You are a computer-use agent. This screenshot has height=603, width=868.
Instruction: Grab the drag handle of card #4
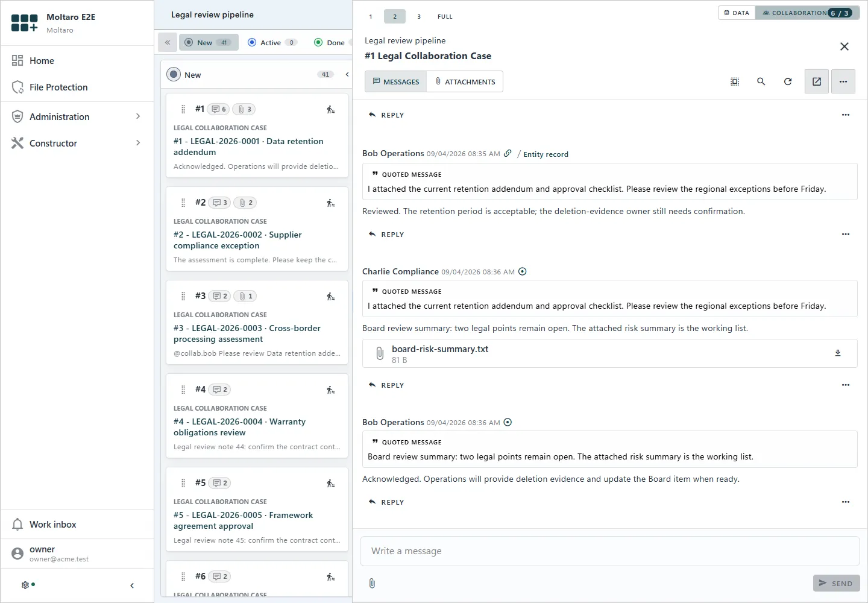click(183, 390)
